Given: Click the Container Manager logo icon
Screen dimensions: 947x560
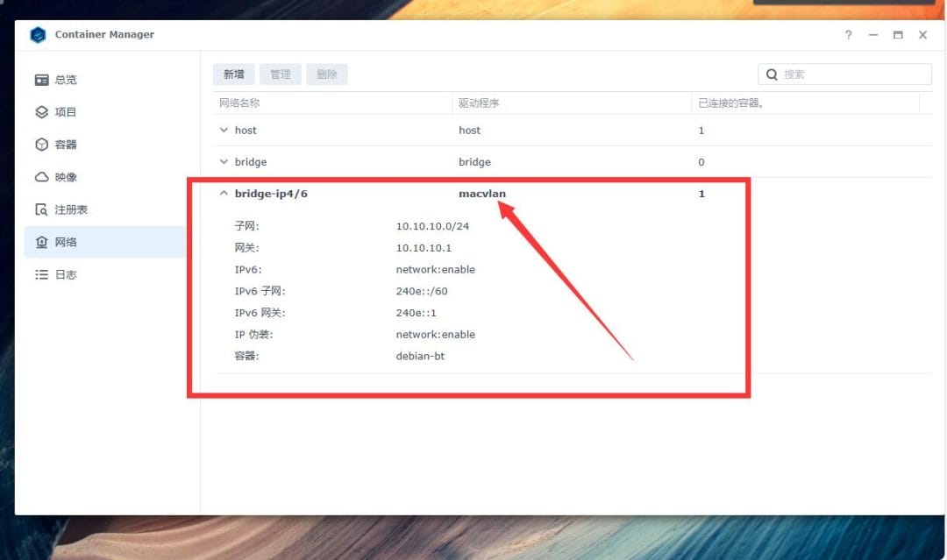Looking at the screenshot, I should tap(37, 35).
